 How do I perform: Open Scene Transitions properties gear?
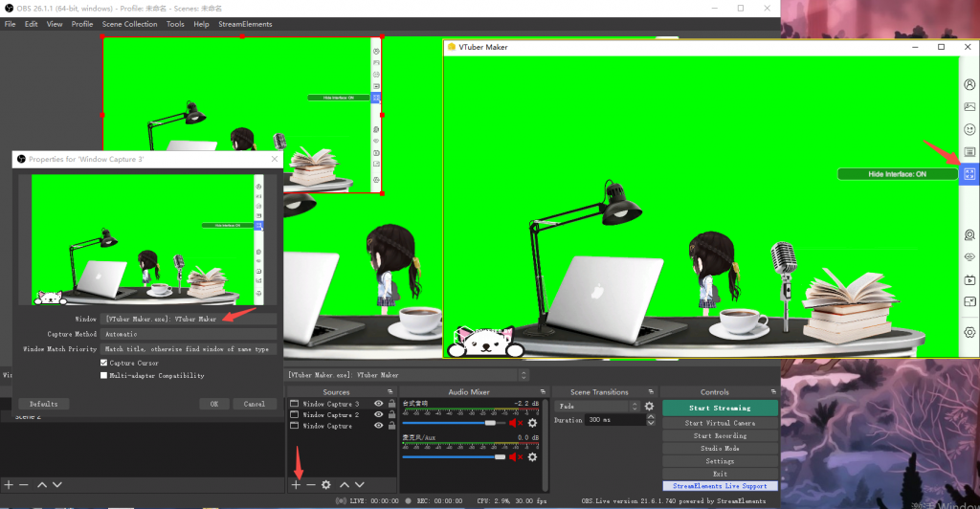coord(650,406)
